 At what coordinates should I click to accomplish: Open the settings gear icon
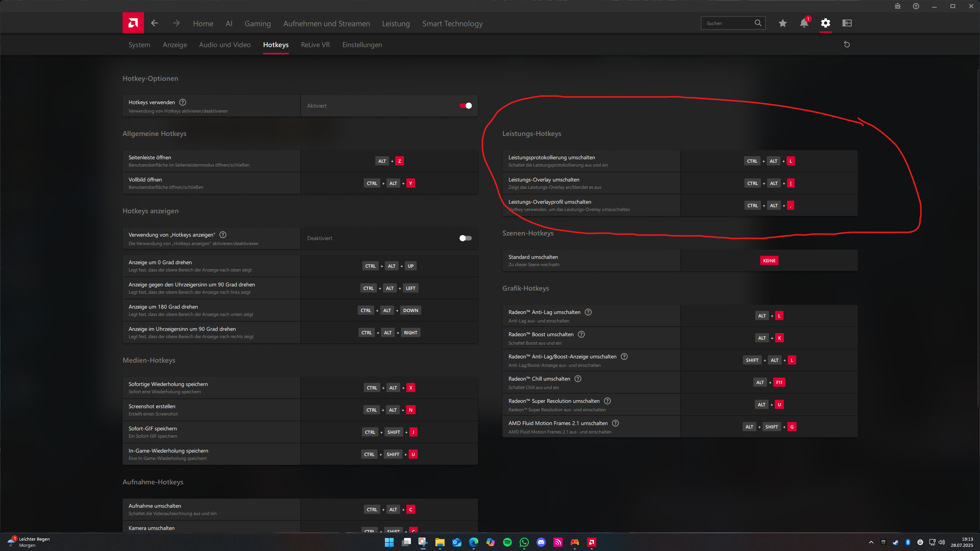point(825,23)
